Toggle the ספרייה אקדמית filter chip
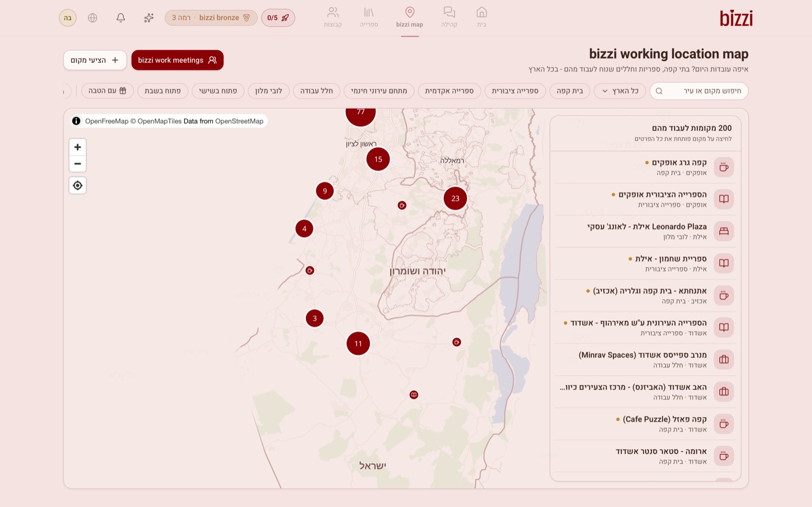812x507 pixels. point(449,91)
